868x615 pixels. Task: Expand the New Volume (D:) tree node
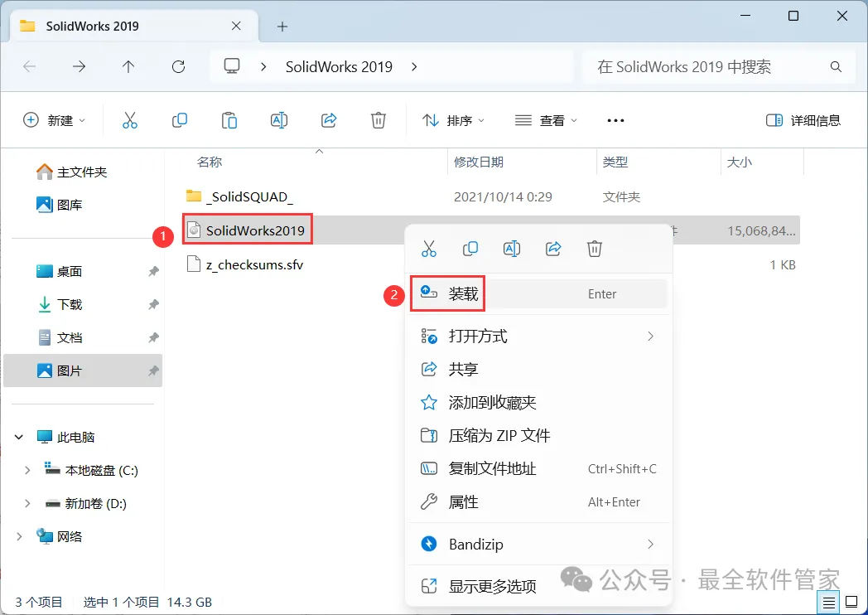[27, 504]
